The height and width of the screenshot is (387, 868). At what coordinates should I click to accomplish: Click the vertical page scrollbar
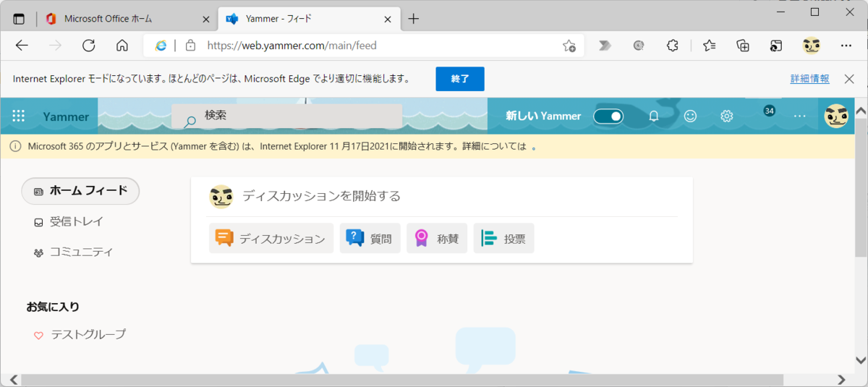click(x=861, y=188)
